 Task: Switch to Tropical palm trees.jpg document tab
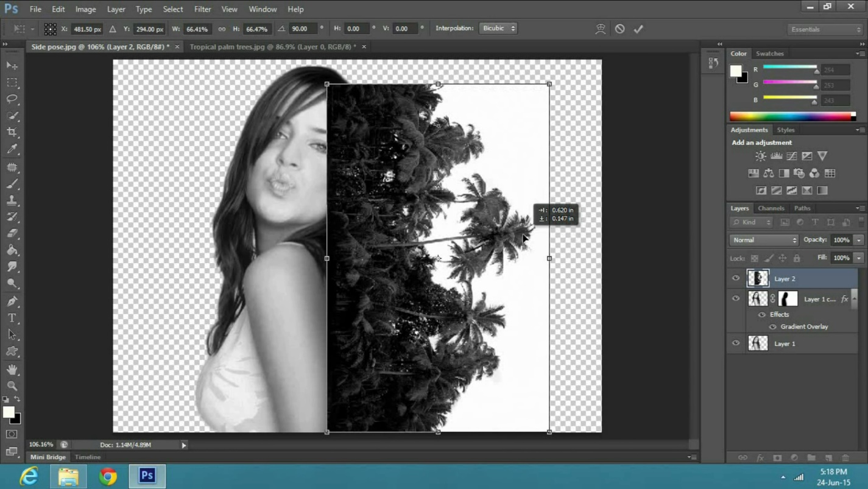[272, 47]
